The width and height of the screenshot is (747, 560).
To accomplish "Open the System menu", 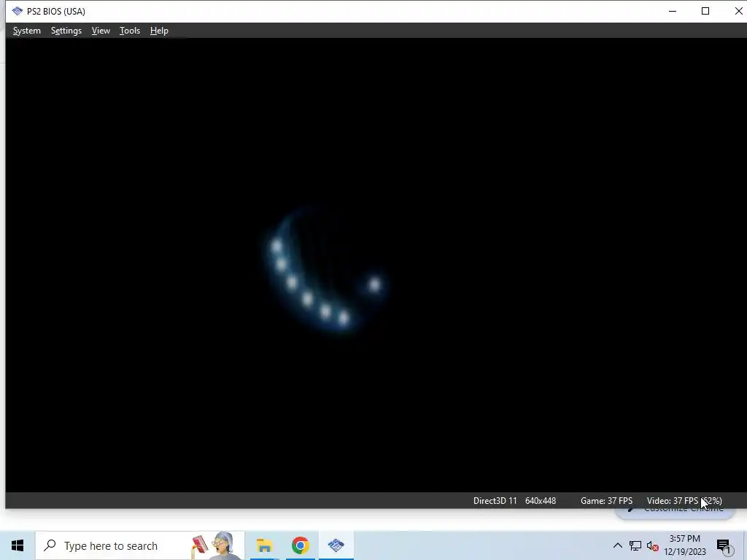I will pos(27,31).
